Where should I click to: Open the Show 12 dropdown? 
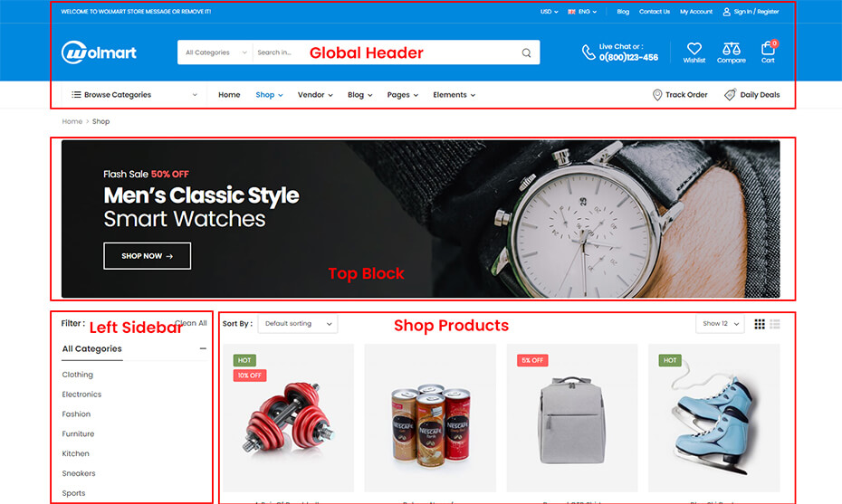tap(720, 324)
